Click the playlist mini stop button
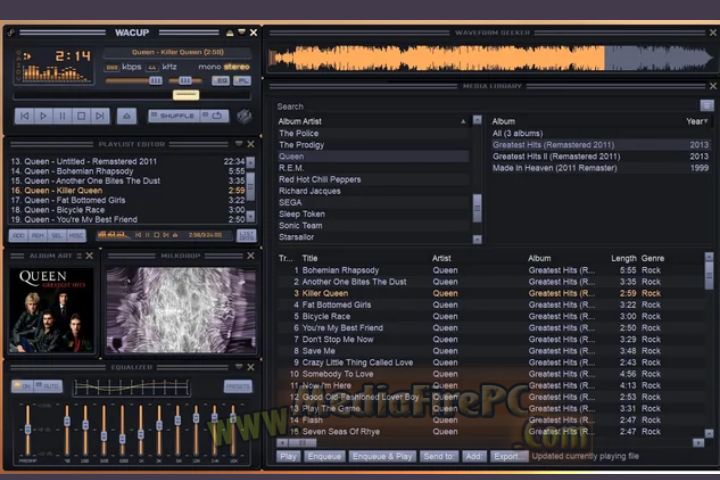The height and width of the screenshot is (480, 720). (x=157, y=235)
